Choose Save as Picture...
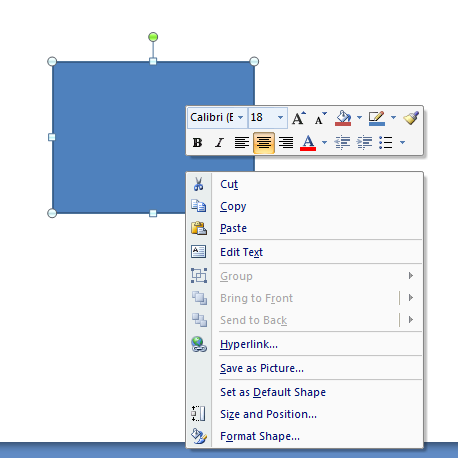The image size is (458, 458). [x=305, y=368]
